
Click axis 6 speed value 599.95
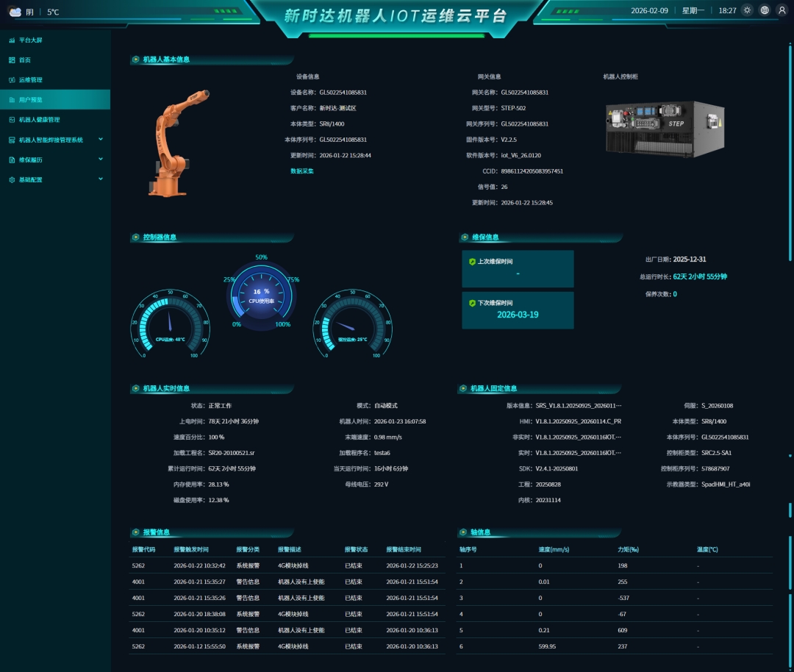pos(547,647)
